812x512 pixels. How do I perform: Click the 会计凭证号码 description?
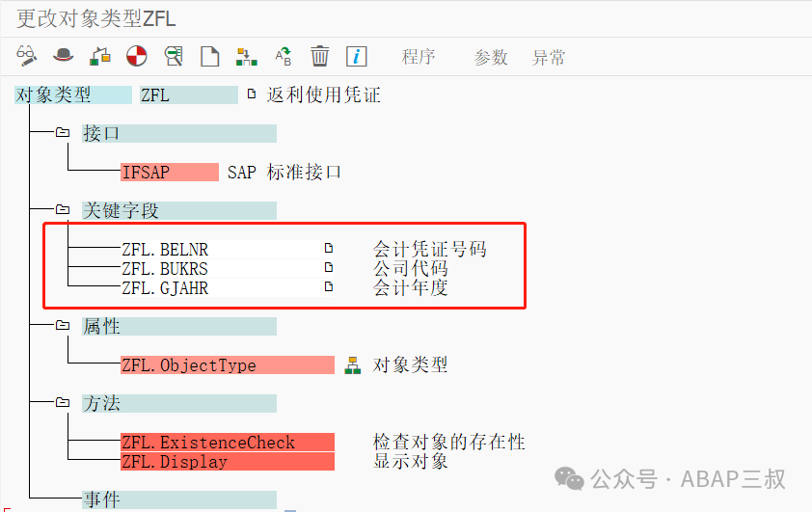click(x=430, y=249)
